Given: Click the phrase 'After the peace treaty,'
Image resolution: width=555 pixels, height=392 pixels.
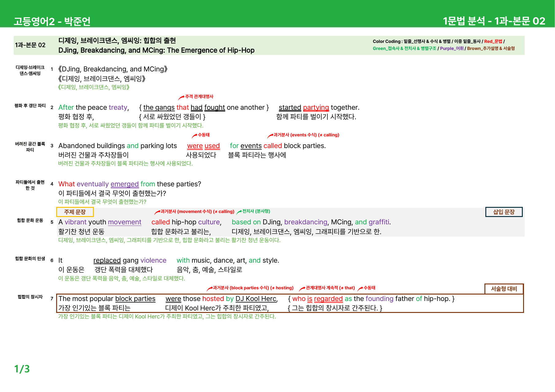Looking at the screenshot, I should pos(94,108).
